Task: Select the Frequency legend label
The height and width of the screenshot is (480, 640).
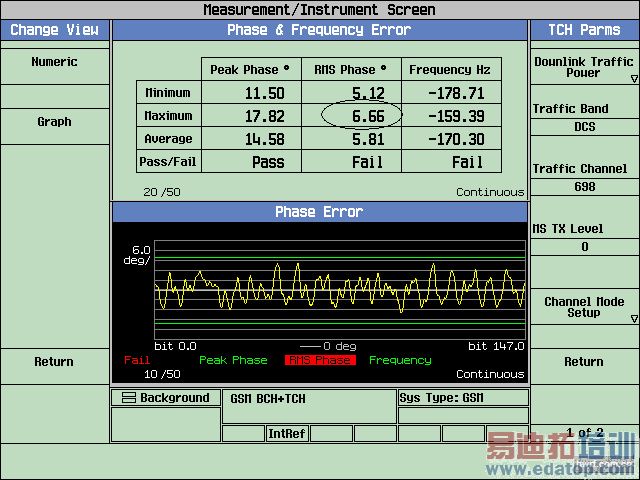Action: click(x=400, y=360)
